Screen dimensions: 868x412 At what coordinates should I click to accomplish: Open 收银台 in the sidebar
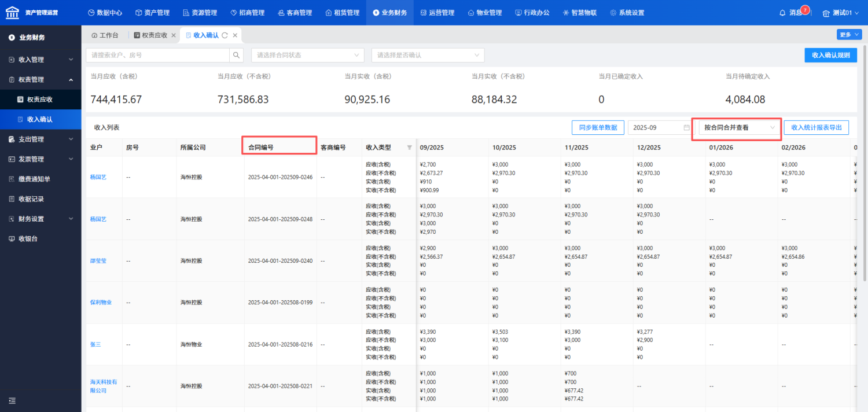(41, 238)
